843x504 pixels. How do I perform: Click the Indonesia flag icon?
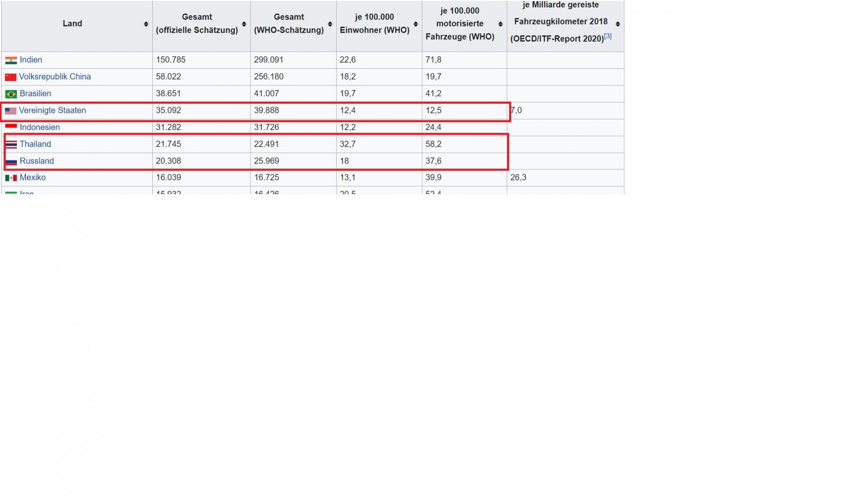[x=11, y=127]
